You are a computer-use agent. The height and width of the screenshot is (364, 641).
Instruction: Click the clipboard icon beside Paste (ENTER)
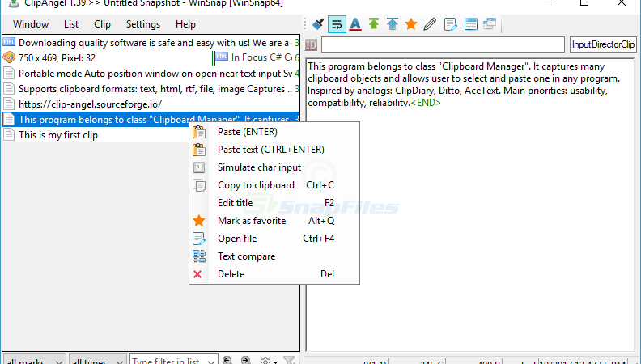[x=199, y=132]
